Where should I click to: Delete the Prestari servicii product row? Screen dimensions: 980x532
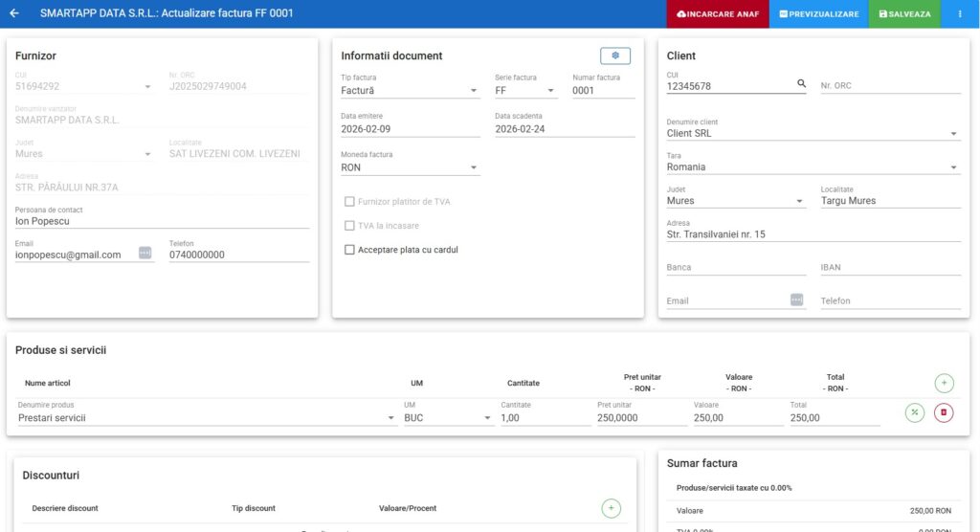coord(945,413)
